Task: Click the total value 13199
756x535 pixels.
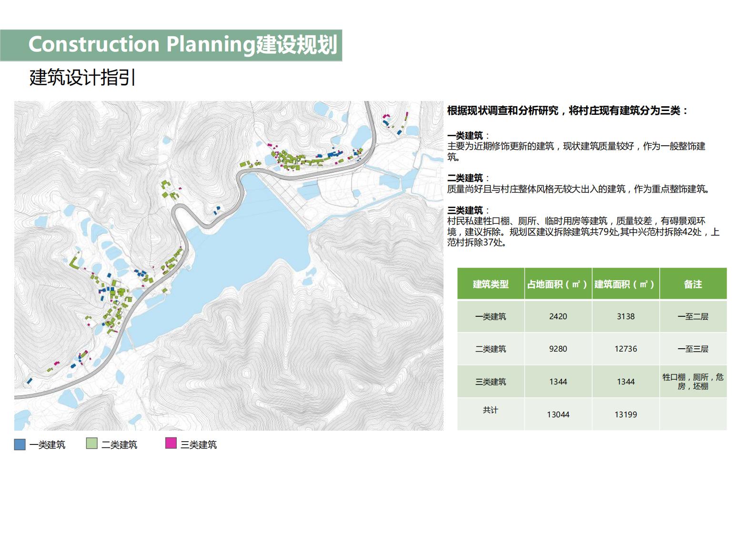Action: tap(625, 414)
